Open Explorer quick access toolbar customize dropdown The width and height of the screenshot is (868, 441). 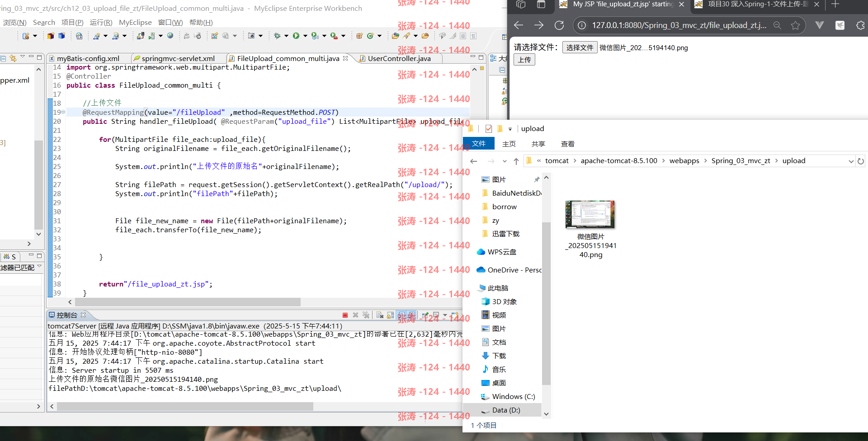pyautogui.click(x=510, y=129)
